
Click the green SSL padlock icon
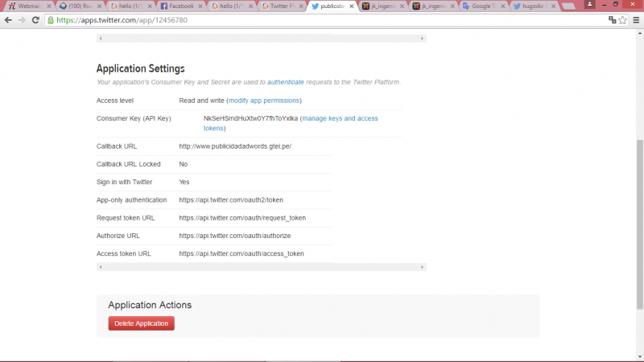51,19
